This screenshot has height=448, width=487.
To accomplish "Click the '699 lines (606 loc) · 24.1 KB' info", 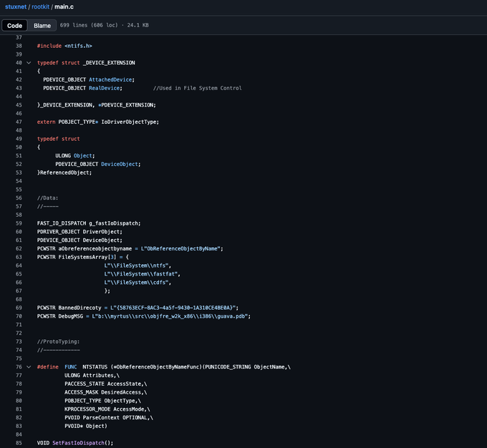I will pos(104,25).
